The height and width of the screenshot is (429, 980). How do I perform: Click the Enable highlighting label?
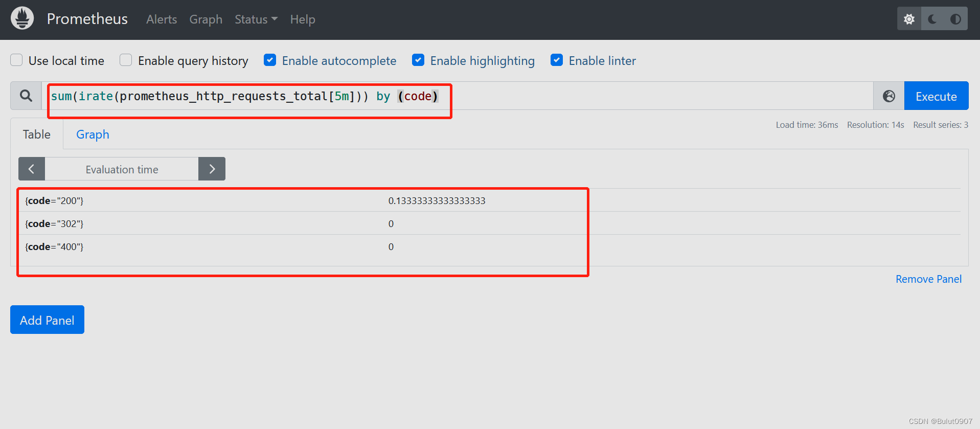tap(483, 61)
